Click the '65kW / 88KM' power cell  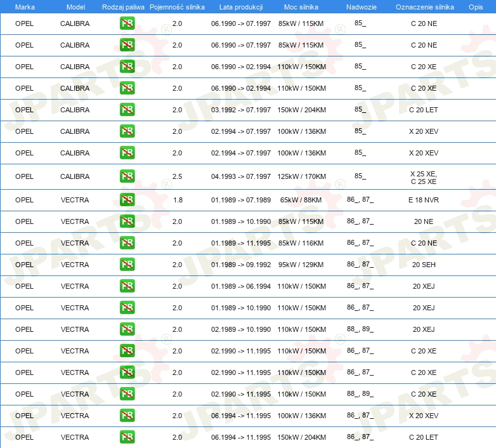(x=301, y=200)
